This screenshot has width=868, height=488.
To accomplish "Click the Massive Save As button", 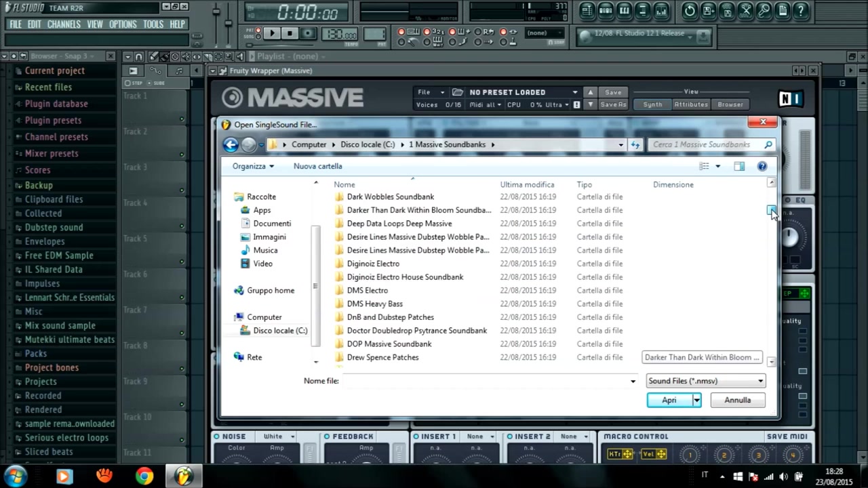I will (613, 104).
